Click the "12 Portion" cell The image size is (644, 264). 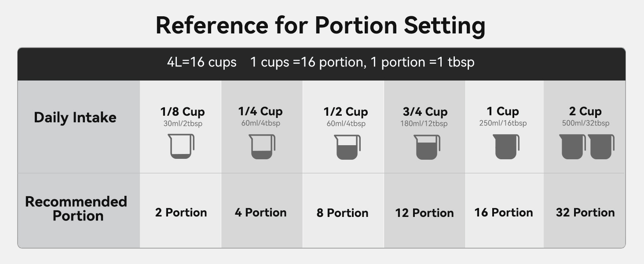(424, 213)
